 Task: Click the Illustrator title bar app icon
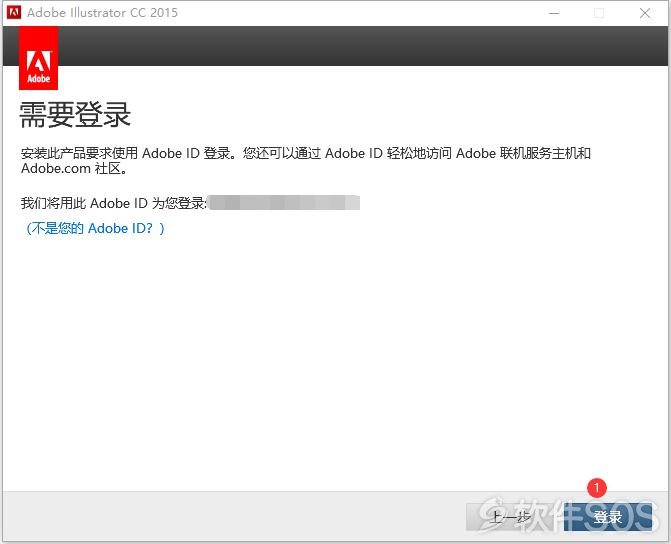(x=14, y=12)
